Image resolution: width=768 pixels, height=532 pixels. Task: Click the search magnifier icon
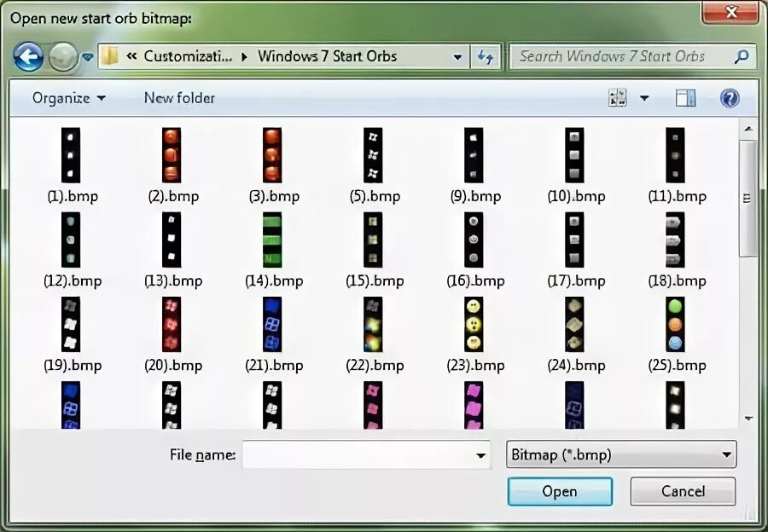(742, 57)
